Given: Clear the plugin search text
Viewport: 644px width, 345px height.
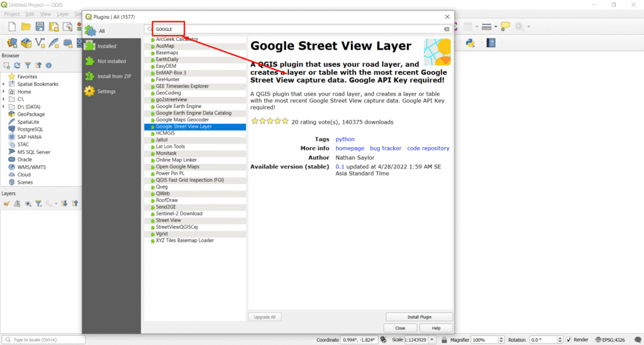Looking at the screenshot, I should (447, 29).
